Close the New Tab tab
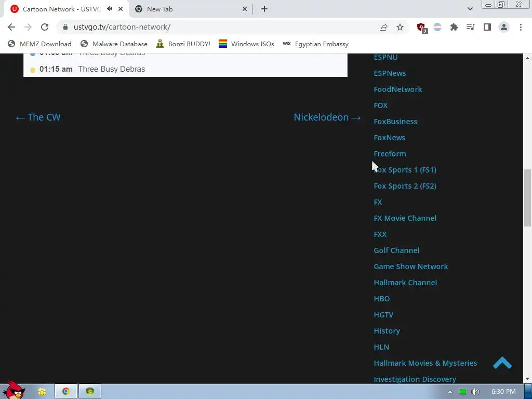 click(x=245, y=9)
